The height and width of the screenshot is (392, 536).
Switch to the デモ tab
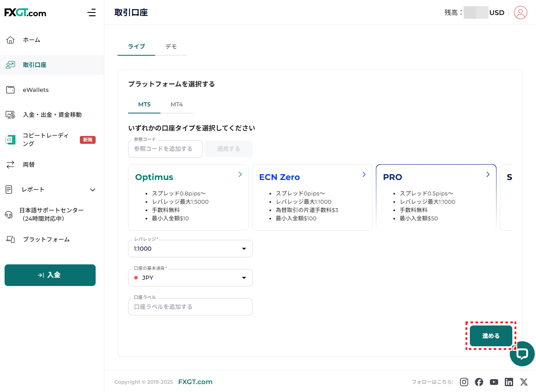click(x=171, y=47)
